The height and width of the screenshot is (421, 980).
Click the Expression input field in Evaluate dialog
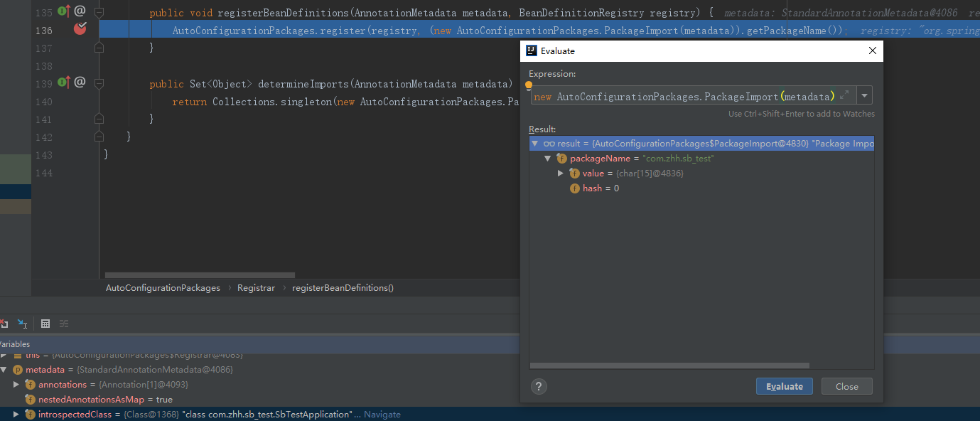(693, 96)
